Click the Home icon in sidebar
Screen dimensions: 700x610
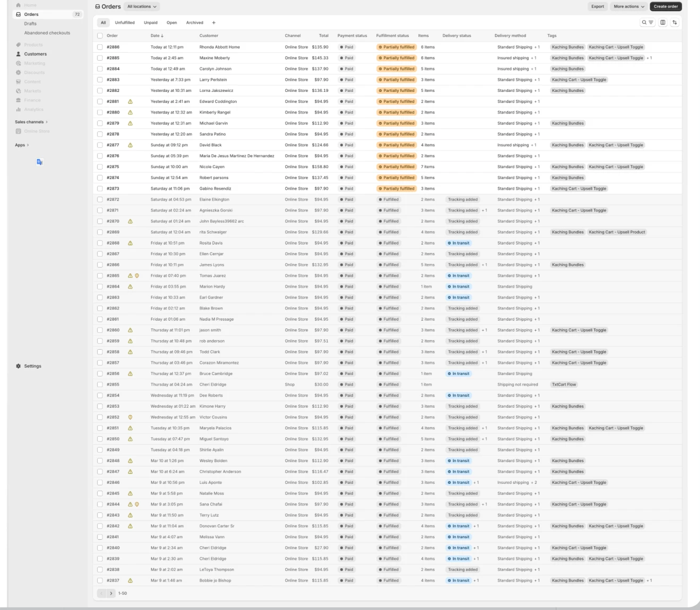[18, 5]
